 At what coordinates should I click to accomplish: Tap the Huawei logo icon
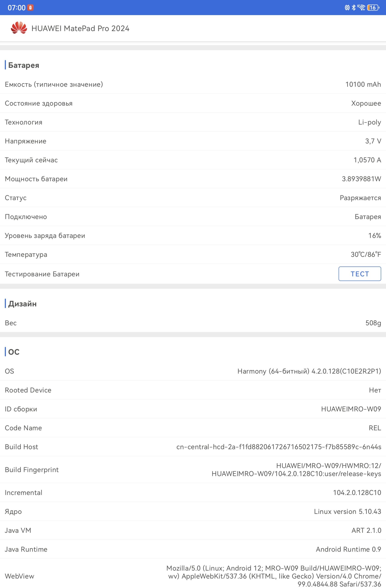(19, 28)
